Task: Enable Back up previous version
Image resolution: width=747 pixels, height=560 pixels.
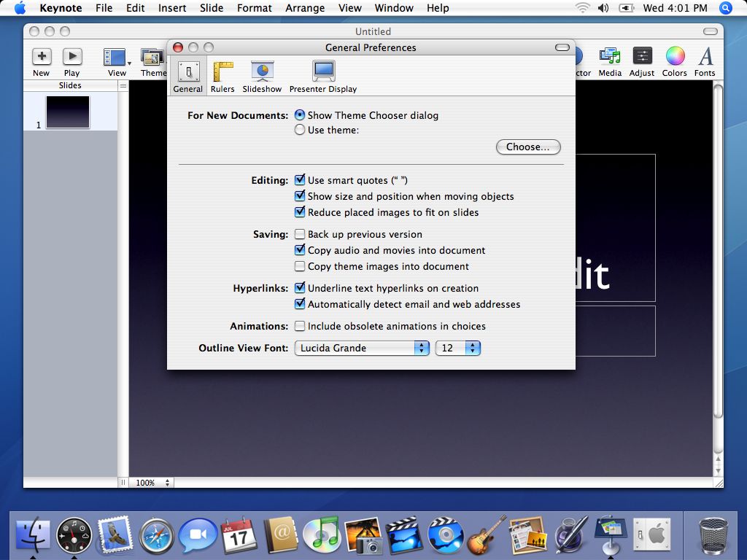Action: 300,234
